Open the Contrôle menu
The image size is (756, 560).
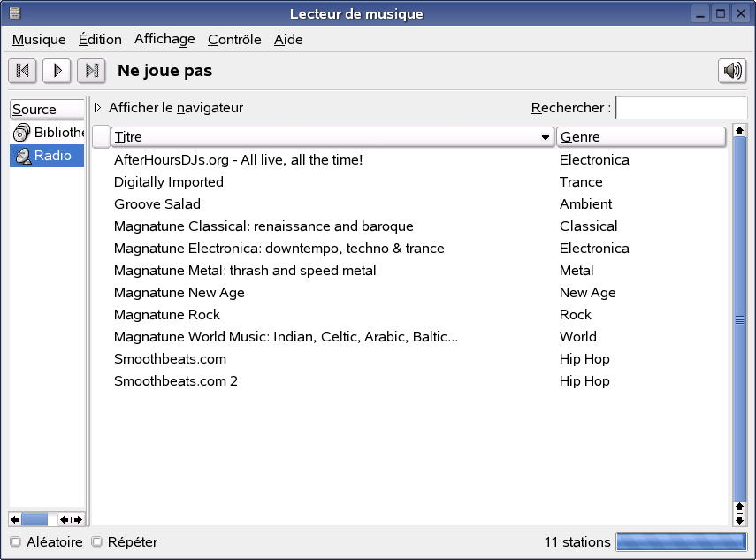pos(234,40)
